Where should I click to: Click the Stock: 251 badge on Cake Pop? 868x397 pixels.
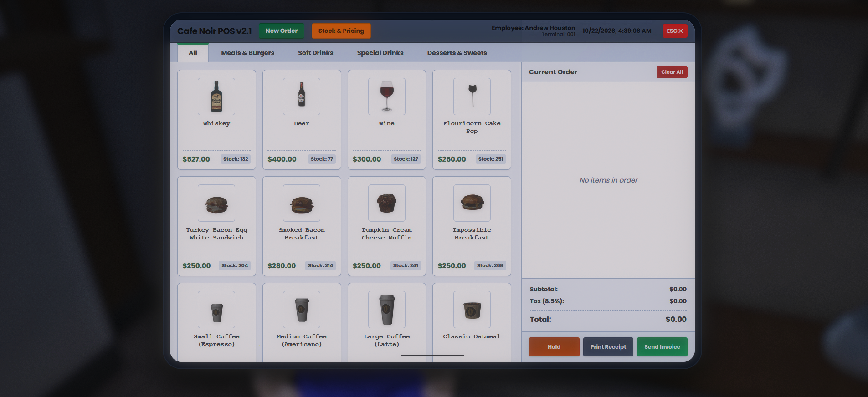(x=491, y=159)
